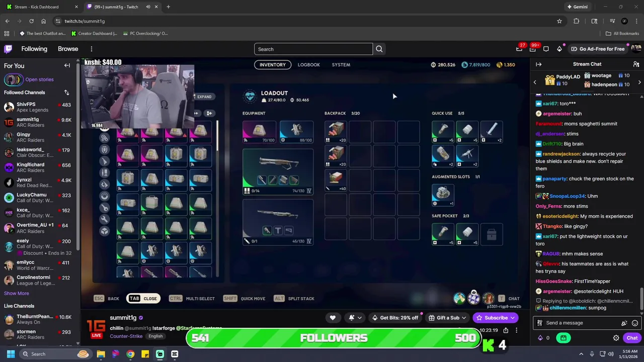Image resolution: width=644 pixels, height=362 pixels.
Task: Open Gingy's ARC Raiders channel
Action: [x=38, y=137]
